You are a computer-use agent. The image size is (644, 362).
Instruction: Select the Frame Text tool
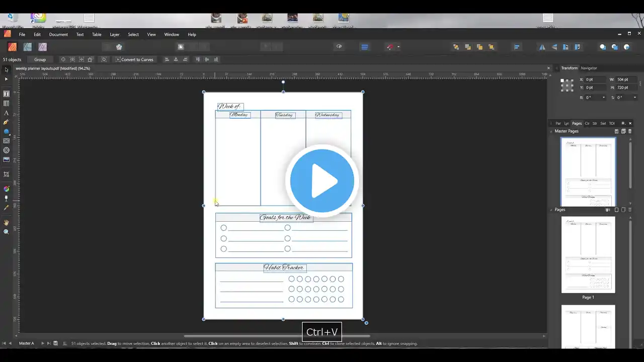pyautogui.click(x=7, y=94)
